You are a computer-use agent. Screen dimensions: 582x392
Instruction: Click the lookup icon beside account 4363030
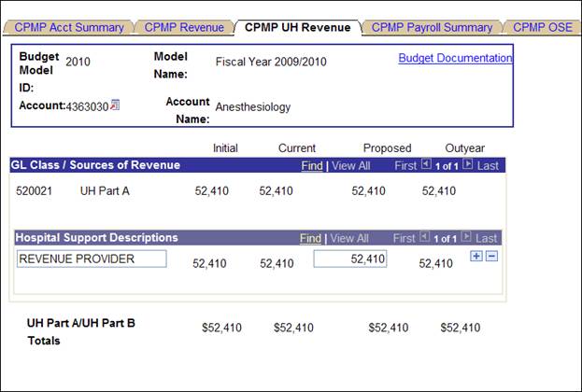click(x=115, y=105)
